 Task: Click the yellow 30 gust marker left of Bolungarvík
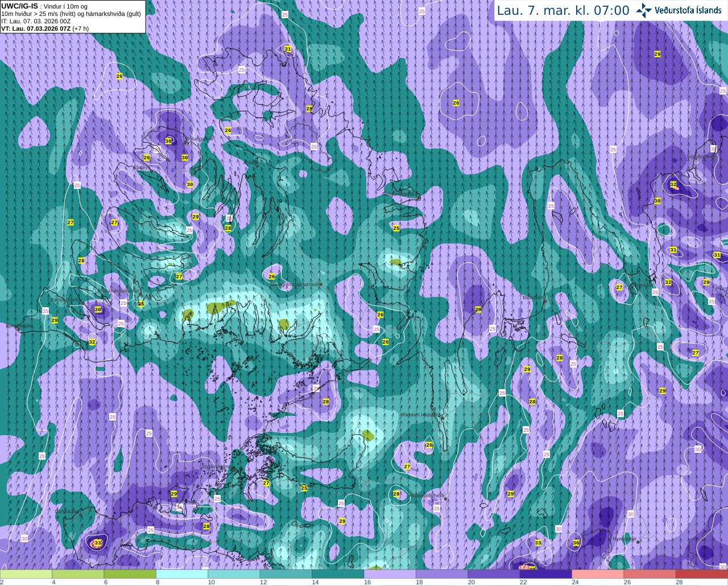point(168,141)
